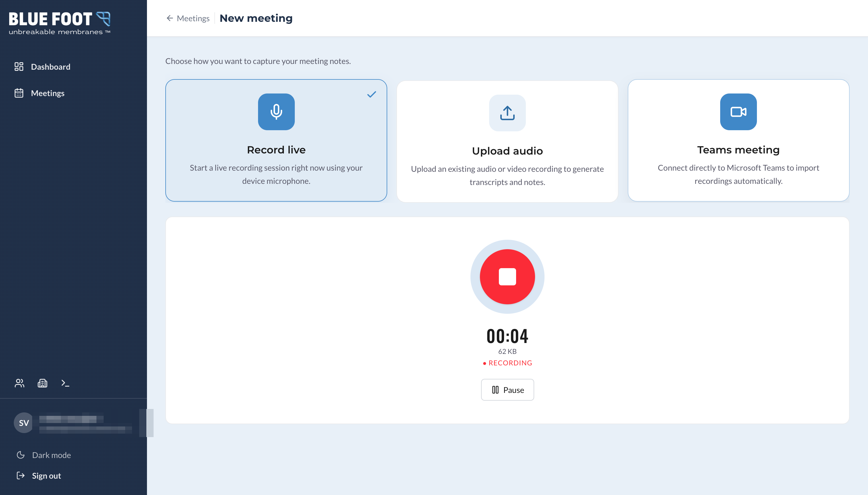Click the RECORDING status label
The height and width of the screenshot is (495, 868).
507,363
